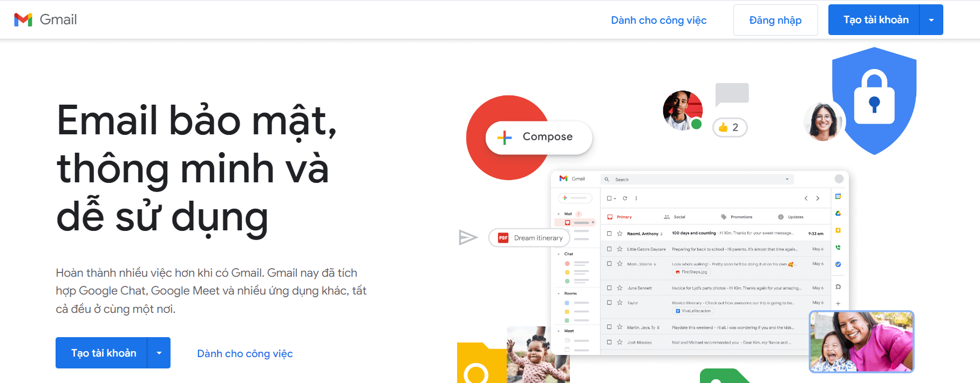980x383 pixels.
Task: Click the thumbs-up reaction showing 2
Action: pos(730,127)
